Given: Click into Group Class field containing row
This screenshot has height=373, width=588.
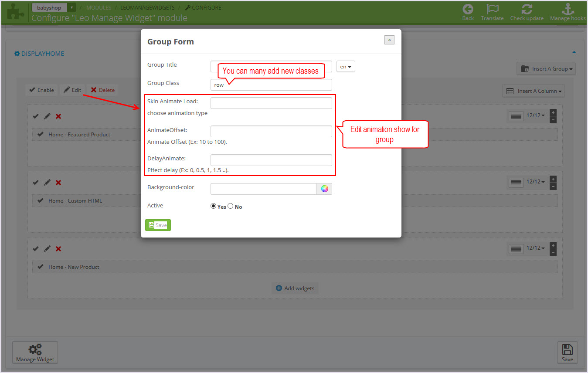Looking at the screenshot, I should click(x=271, y=85).
